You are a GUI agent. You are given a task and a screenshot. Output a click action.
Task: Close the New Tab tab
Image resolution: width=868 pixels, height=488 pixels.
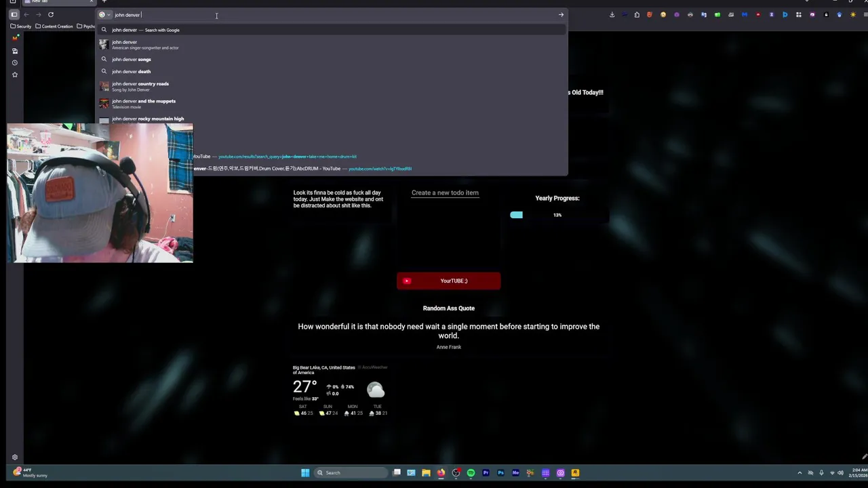tap(91, 1)
